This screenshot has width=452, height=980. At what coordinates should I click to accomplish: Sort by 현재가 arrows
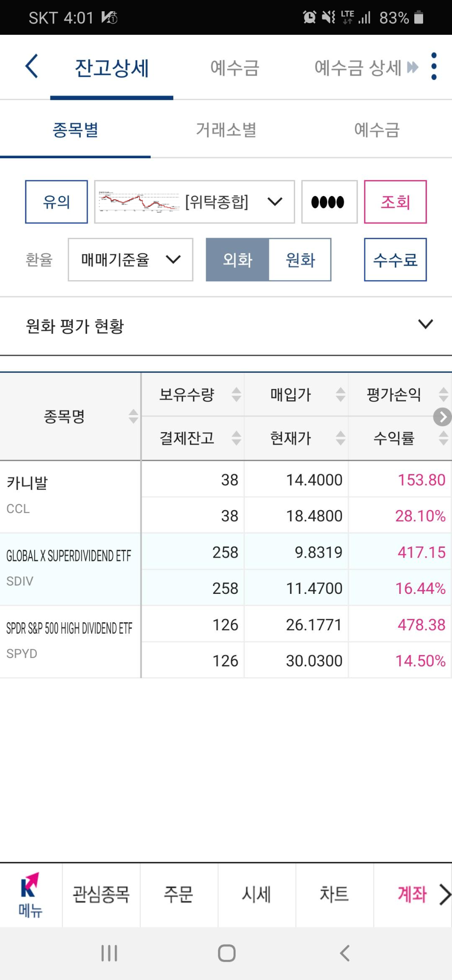[341, 438]
